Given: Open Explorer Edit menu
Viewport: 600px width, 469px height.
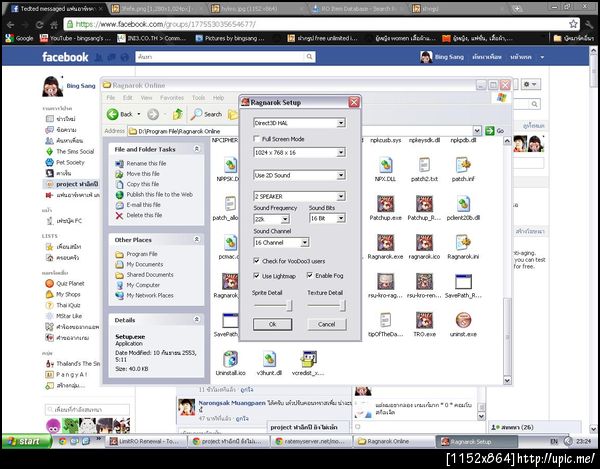Looking at the screenshot, I should point(127,98).
